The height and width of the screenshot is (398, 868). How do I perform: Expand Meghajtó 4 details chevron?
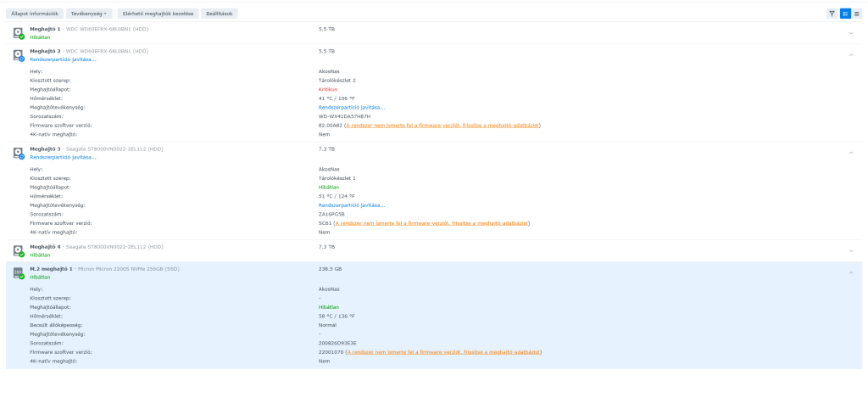851,250
